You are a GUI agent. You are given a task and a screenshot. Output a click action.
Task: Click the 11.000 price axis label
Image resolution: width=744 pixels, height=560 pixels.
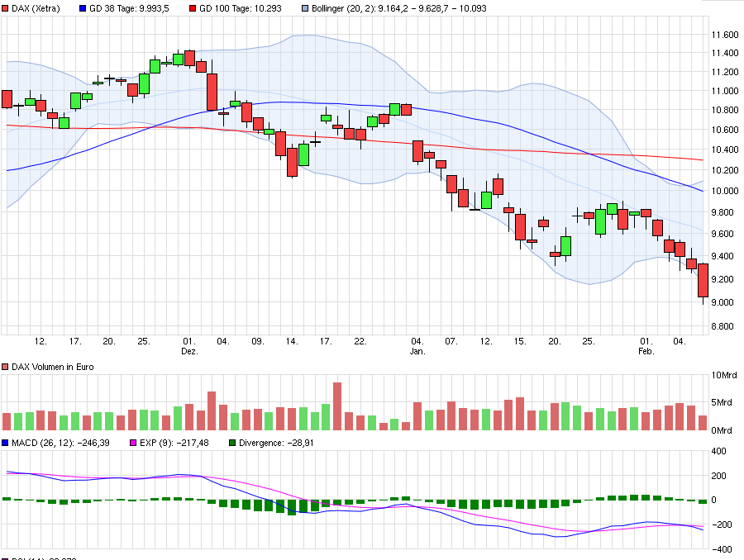pyautogui.click(x=725, y=91)
